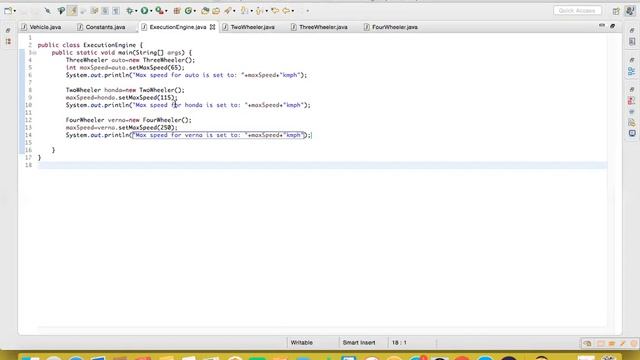Collapse the main method fold on line 3

click(x=35, y=53)
